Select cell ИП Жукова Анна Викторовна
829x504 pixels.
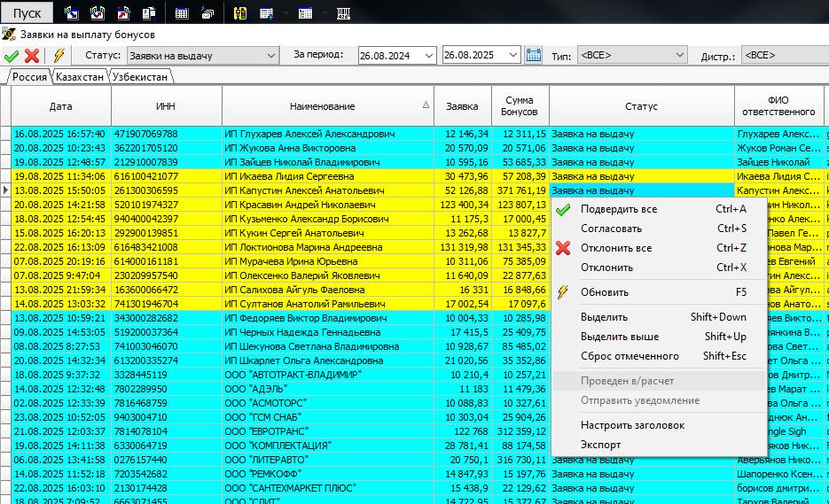click(328, 148)
